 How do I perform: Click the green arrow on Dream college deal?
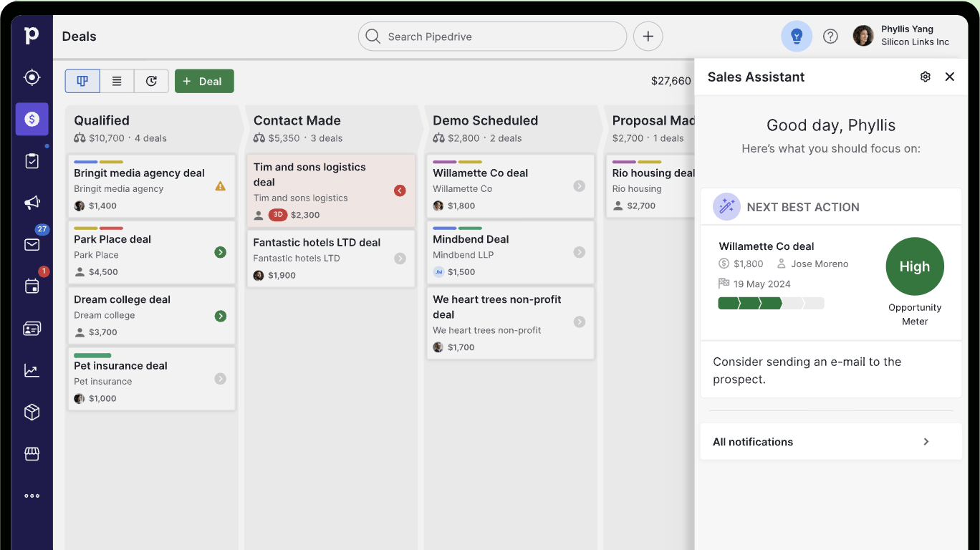click(x=221, y=316)
